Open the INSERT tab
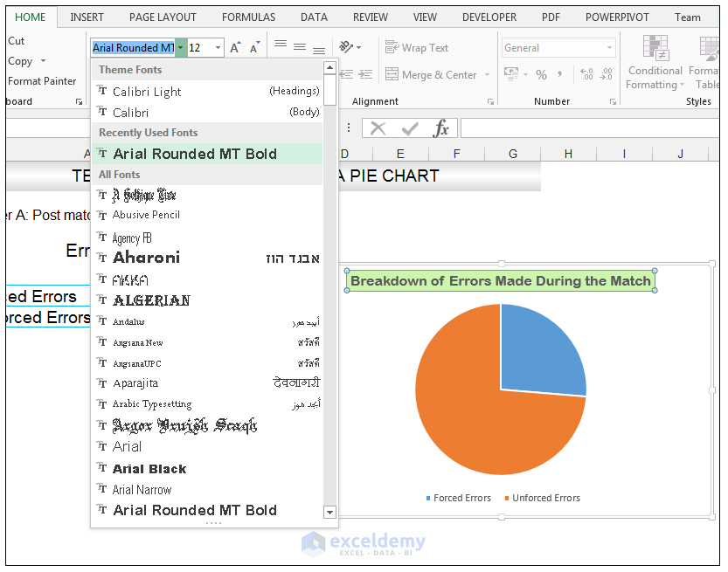This screenshot has width=728, height=572. pyautogui.click(x=87, y=17)
